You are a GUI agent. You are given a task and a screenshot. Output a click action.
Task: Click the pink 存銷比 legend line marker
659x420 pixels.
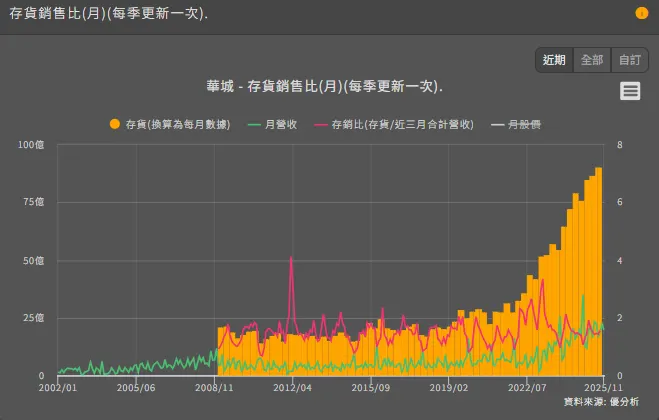pyautogui.click(x=321, y=125)
